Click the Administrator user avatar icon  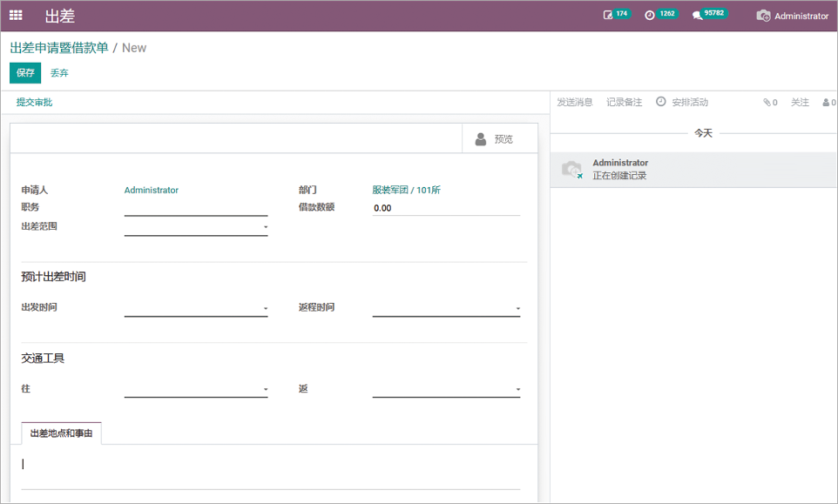pos(763,16)
